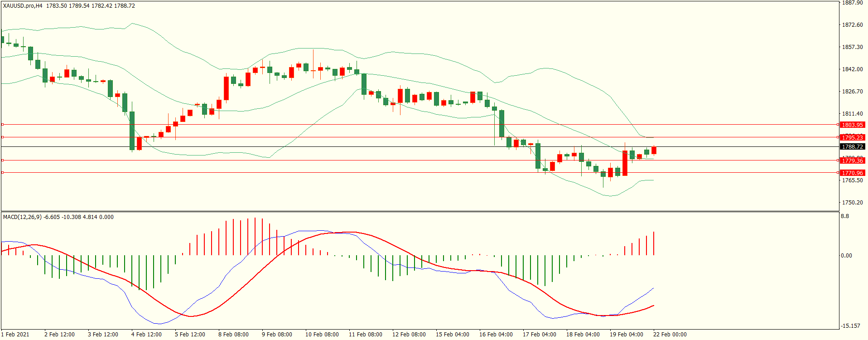Click the 1803.95 red price label
The image size is (868, 340).
coord(852,125)
